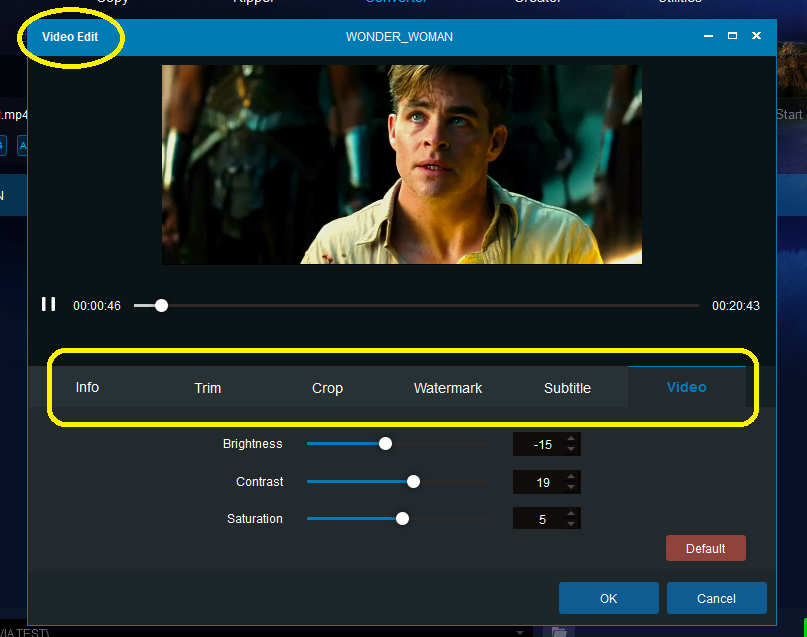The width and height of the screenshot is (807, 637).
Task: Select the Video tab
Action: click(x=687, y=387)
